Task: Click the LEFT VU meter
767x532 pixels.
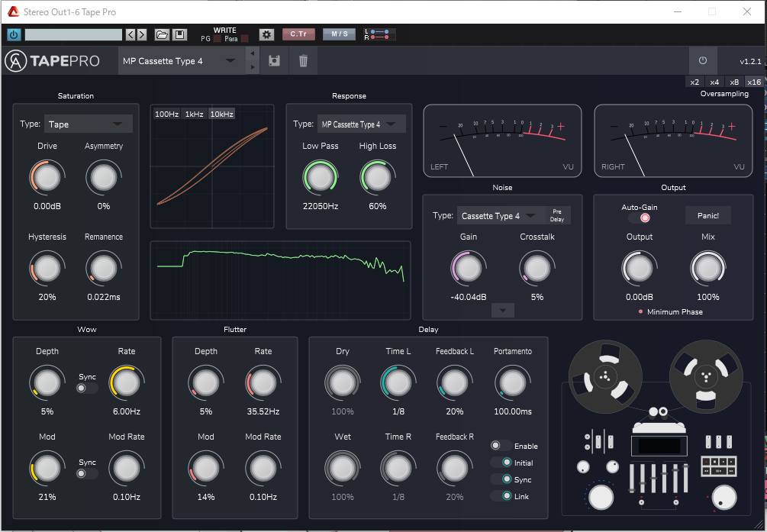Action: [x=502, y=141]
